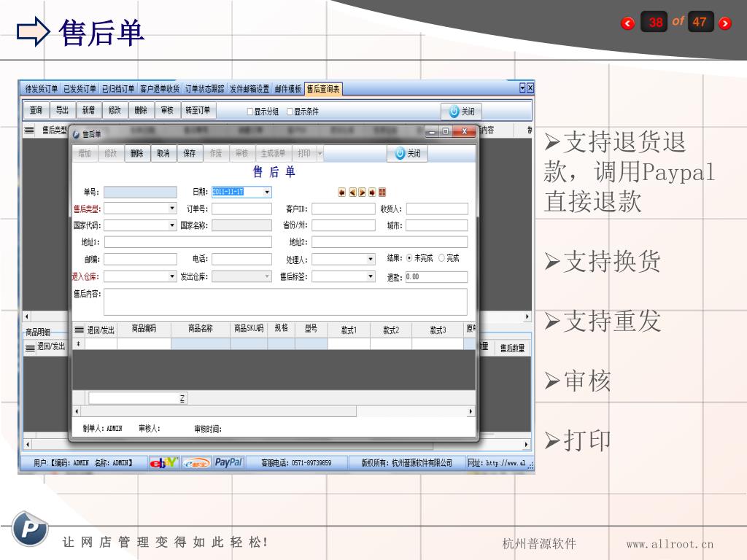Viewport: 747px width, 560px height.
Task: Click the new-row asterisk marker in the grid
Action: 78,344
